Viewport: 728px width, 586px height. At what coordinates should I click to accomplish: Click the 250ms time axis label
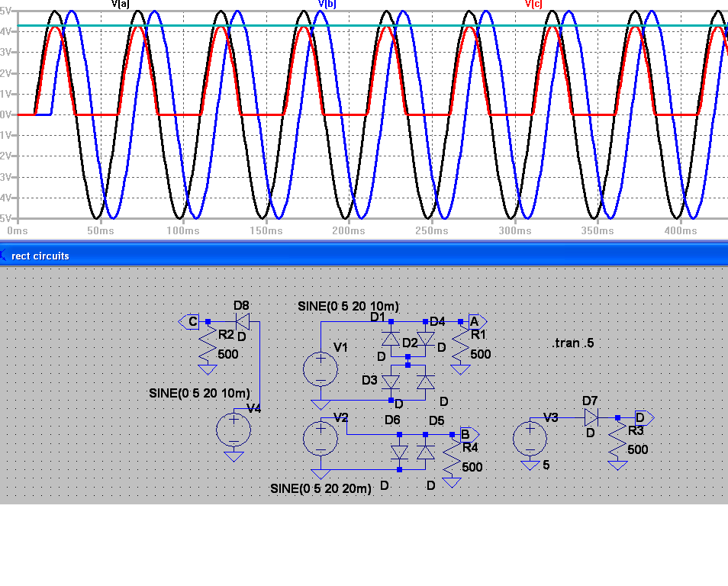[x=432, y=230]
